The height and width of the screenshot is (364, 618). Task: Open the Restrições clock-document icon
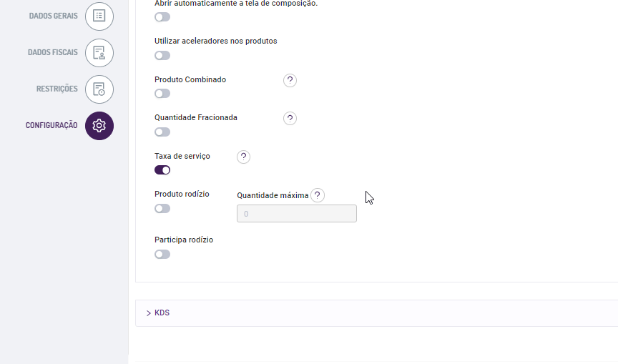tap(99, 89)
